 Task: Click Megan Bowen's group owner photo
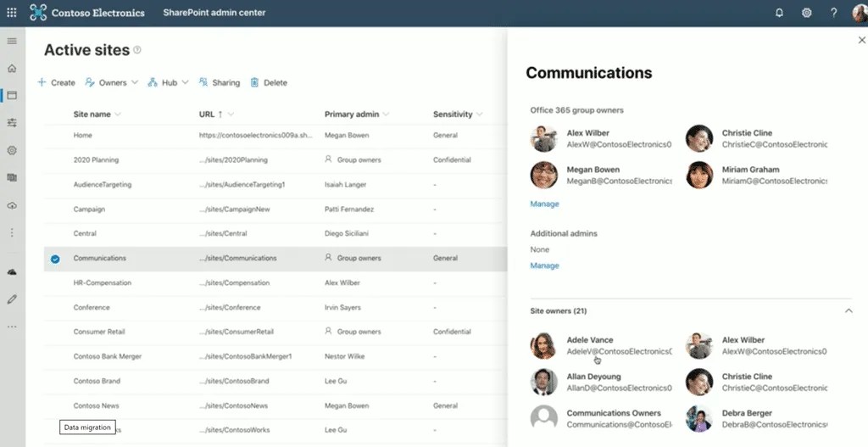[x=543, y=175]
